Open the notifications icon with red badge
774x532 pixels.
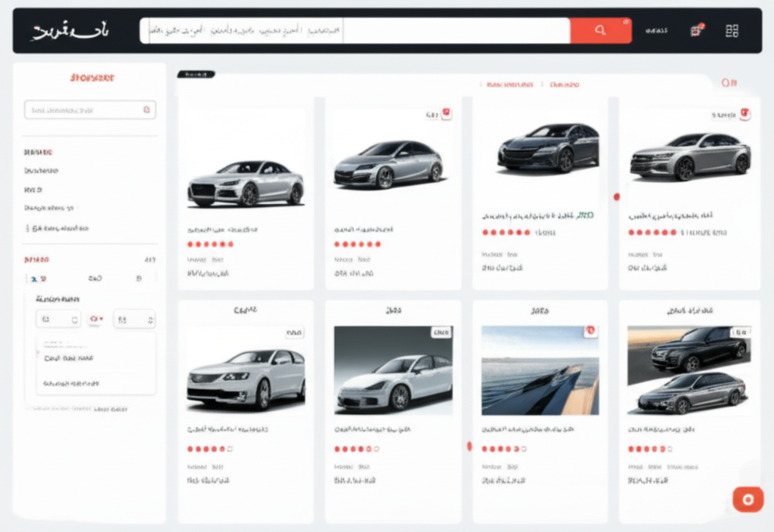[x=696, y=31]
